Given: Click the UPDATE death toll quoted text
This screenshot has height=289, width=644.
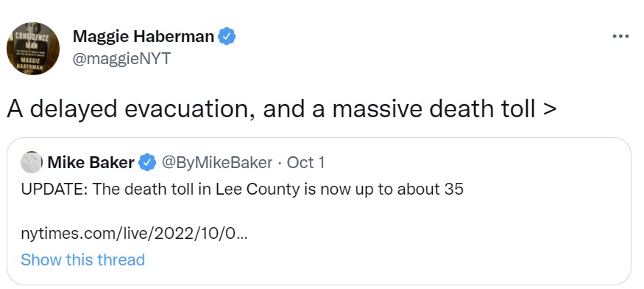Looking at the screenshot, I should click(242, 189).
